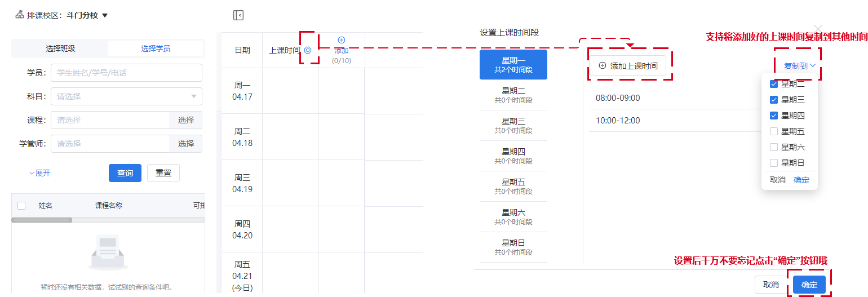Click the campus building icon
This screenshot has width=868, height=297.
[x=20, y=15]
